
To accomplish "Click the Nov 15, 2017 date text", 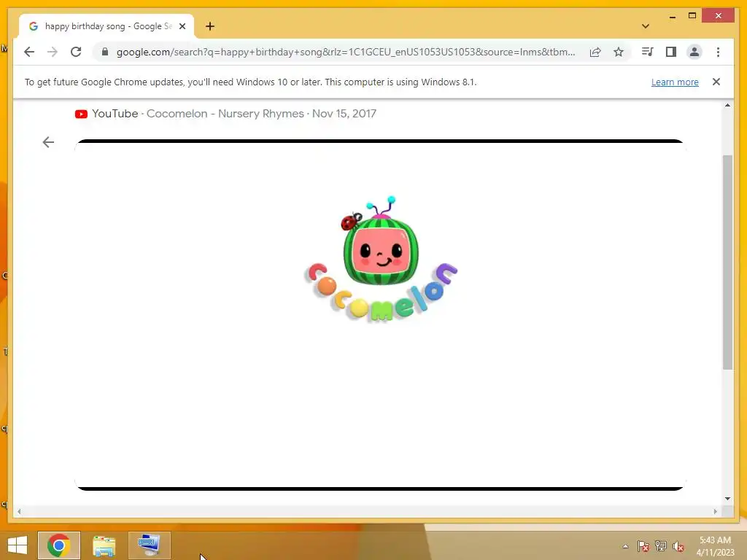I will [x=344, y=113].
